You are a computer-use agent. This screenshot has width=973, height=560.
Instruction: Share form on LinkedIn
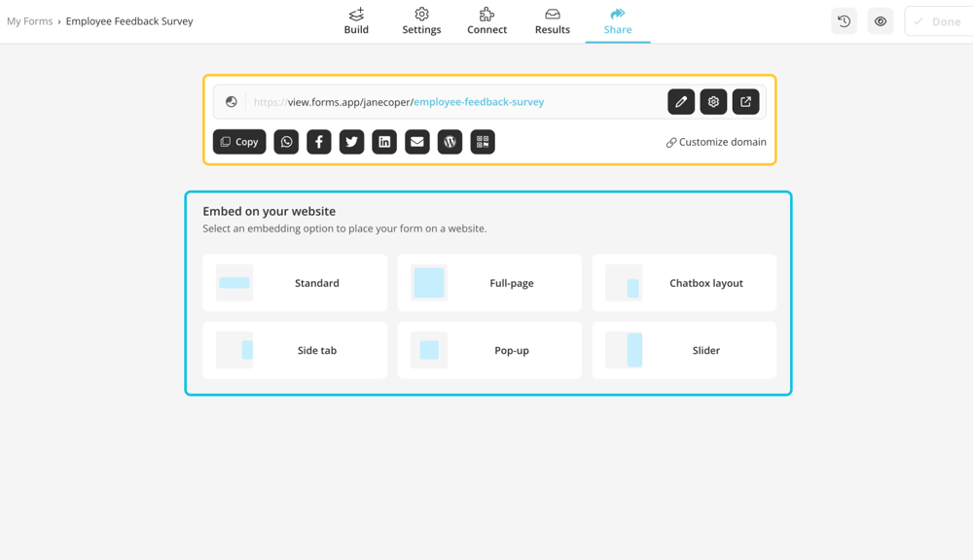(384, 142)
